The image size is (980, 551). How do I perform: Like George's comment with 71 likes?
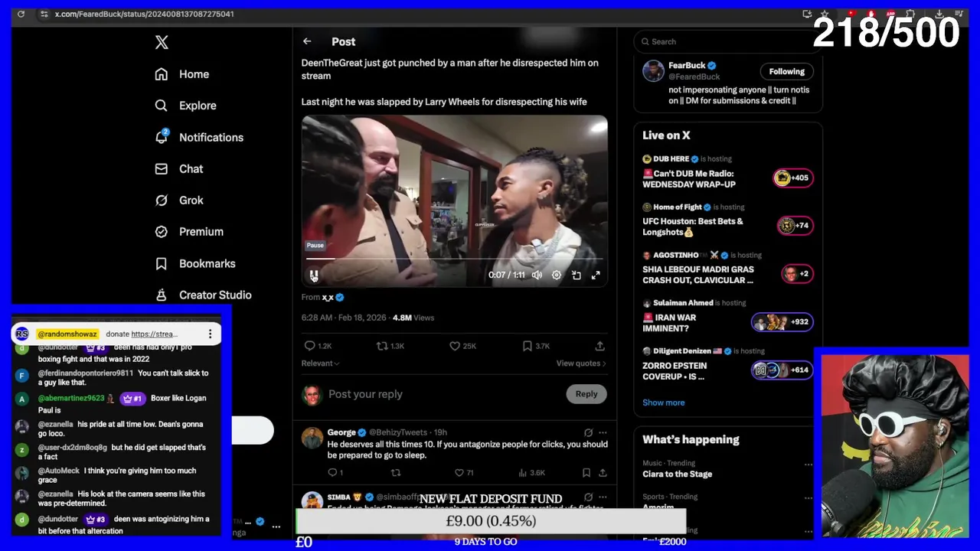(464, 473)
